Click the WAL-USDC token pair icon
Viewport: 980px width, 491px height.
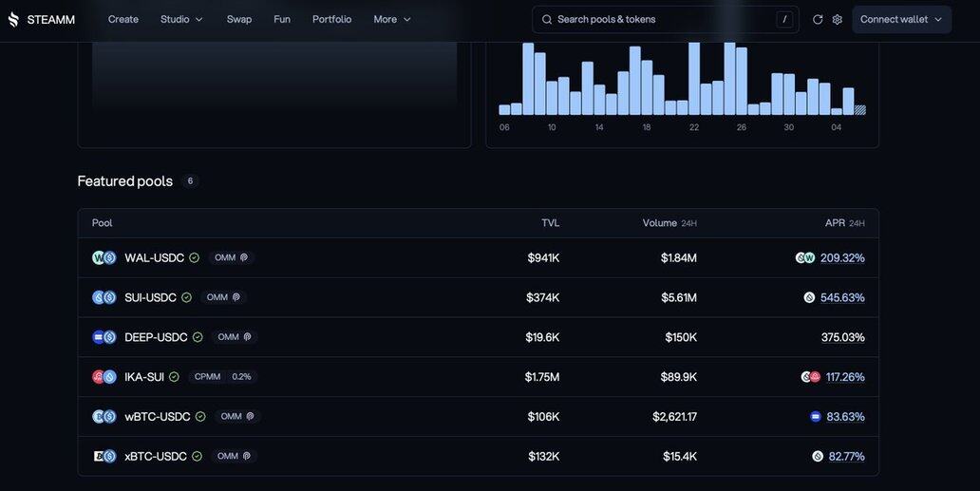coord(104,257)
